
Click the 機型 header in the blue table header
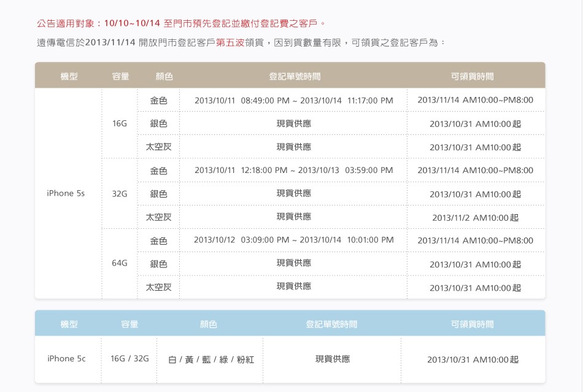[x=69, y=324]
